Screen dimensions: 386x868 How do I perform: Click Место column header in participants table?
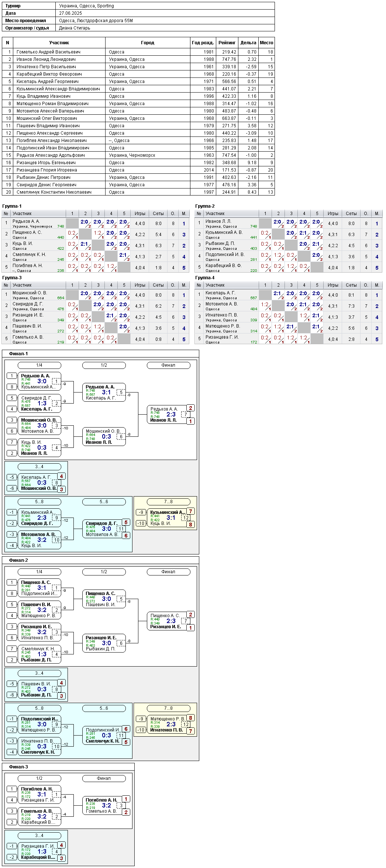coord(266,43)
